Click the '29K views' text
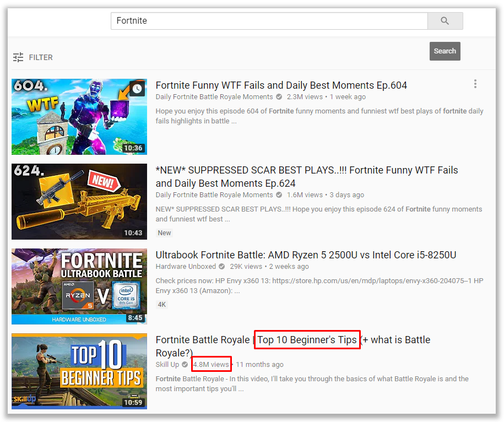This screenshot has width=504, height=422. (x=246, y=267)
